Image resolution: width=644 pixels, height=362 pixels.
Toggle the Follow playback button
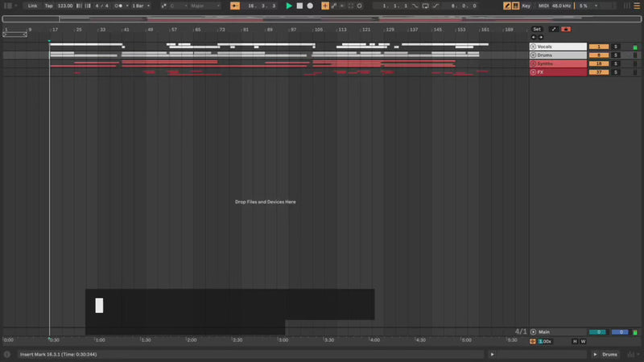tap(234, 6)
